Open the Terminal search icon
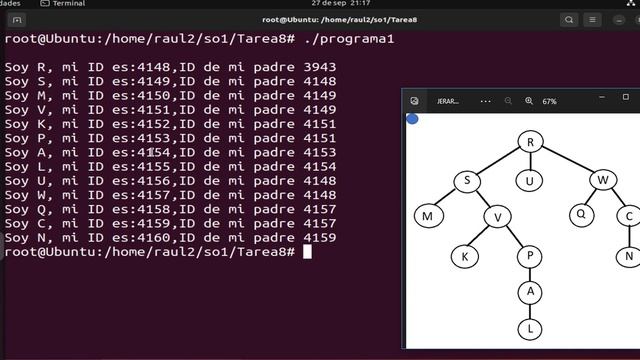This screenshot has height=360, width=640. pyautogui.click(x=569, y=20)
